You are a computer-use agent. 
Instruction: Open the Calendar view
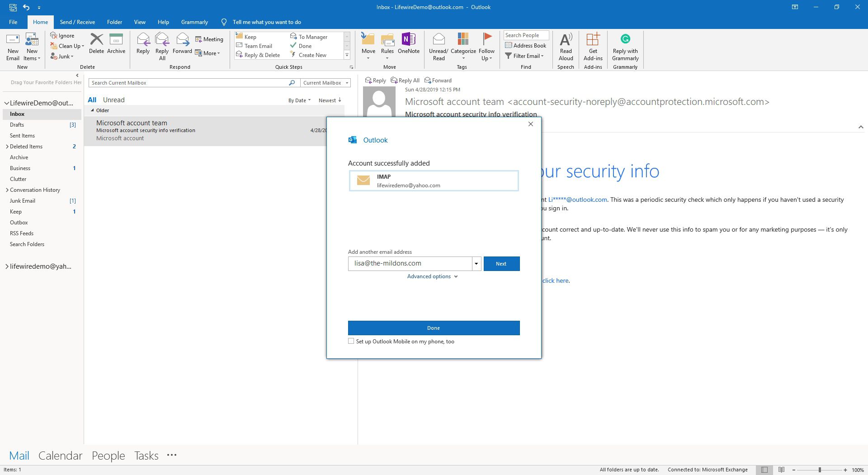[x=60, y=456]
